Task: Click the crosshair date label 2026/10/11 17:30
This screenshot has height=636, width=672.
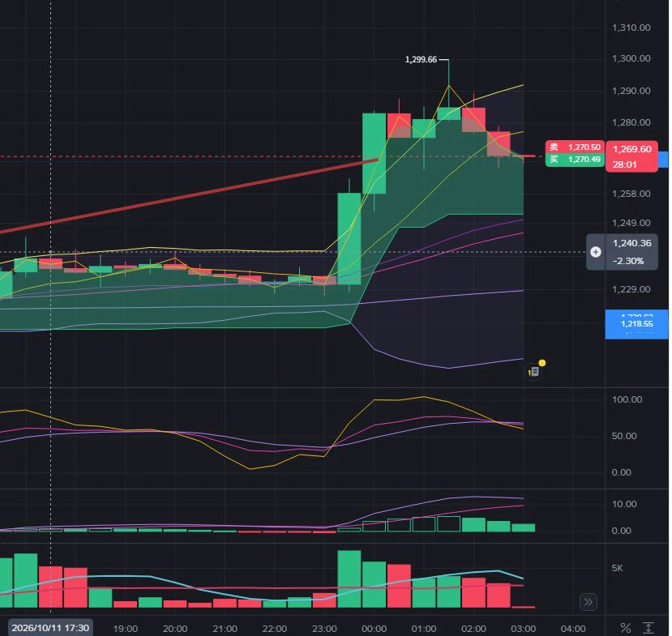Action: click(50, 628)
